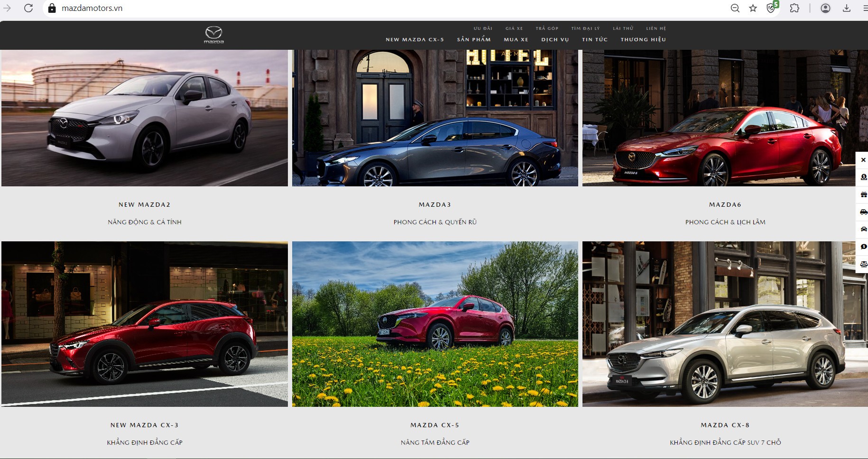The image size is (868, 459).
Task: Bookmark this page with the star icon
Action: (753, 8)
